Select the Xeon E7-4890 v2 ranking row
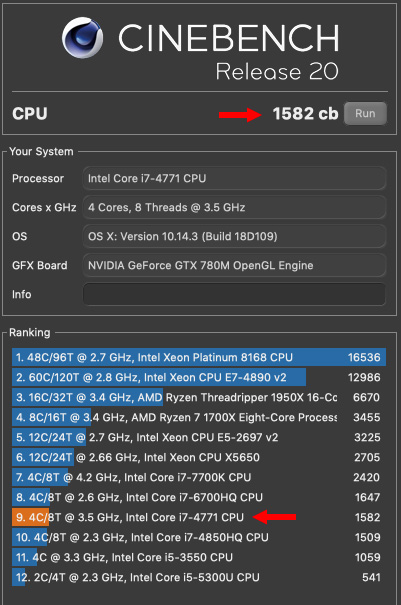 coord(199,377)
